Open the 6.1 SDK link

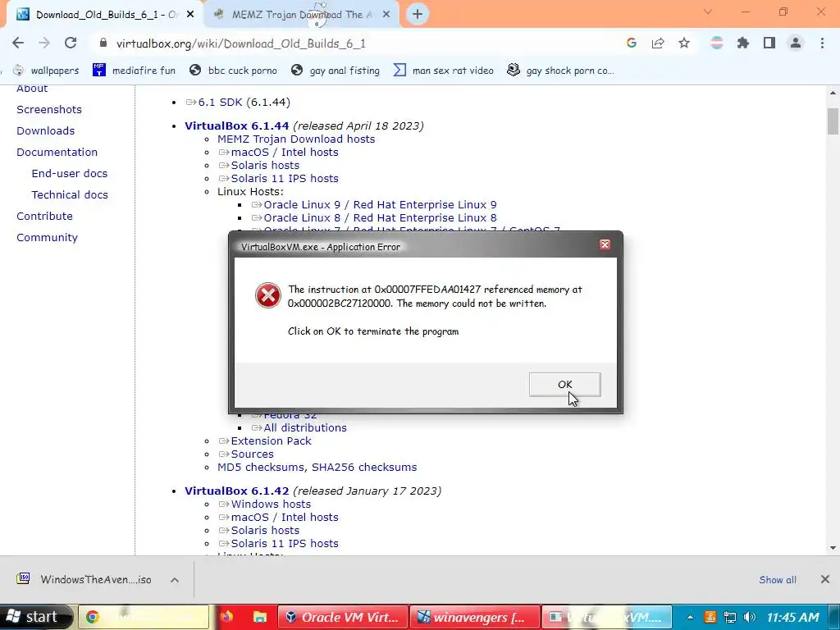(220, 103)
